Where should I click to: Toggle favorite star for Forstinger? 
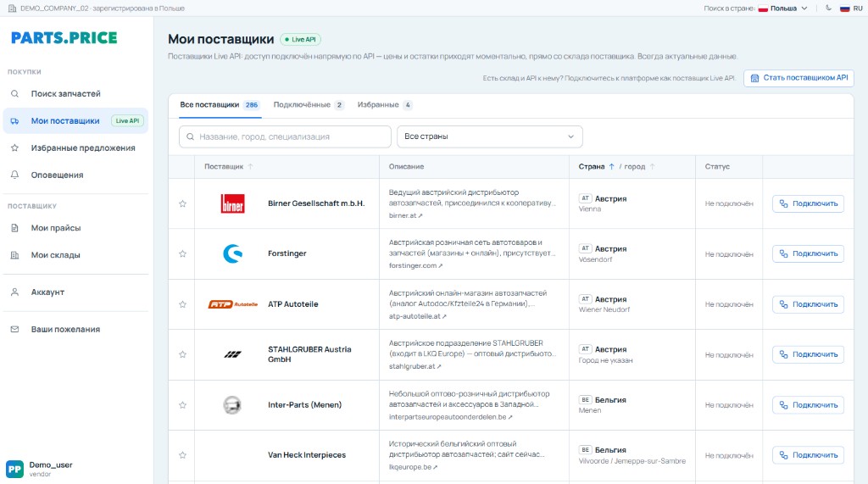pyautogui.click(x=183, y=253)
